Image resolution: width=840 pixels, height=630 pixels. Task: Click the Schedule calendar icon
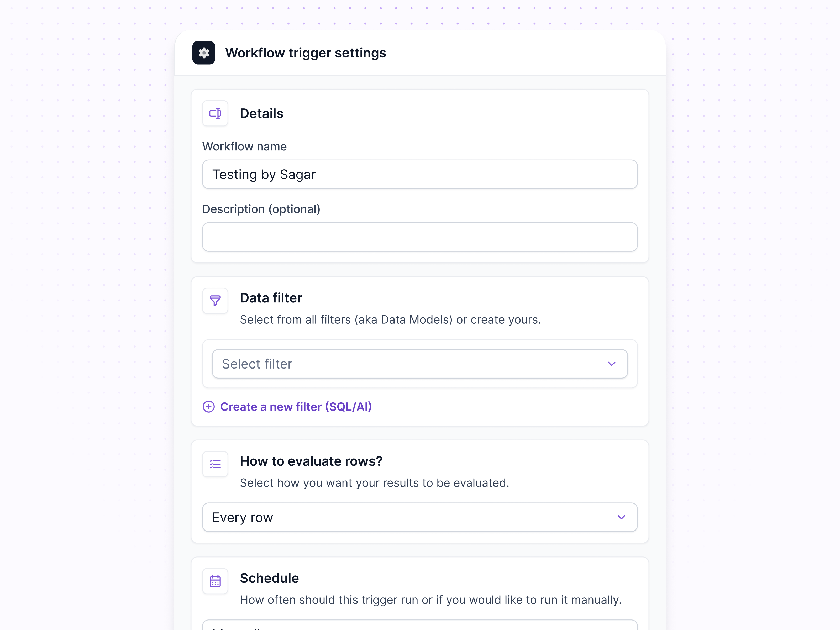[x=215, y=581]
